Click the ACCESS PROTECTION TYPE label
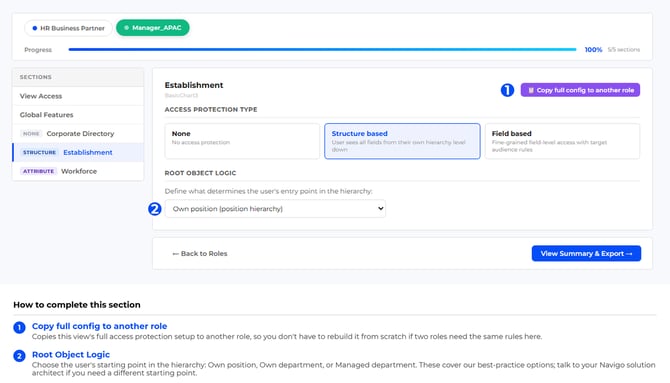Image resolution: width=670 pixels, height=383 pixels. [211, 109]
